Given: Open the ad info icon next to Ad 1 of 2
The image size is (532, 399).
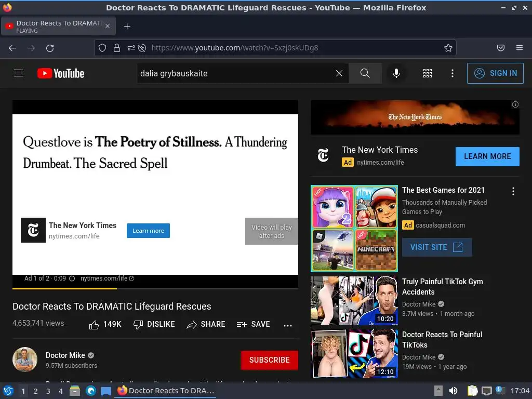Looking at the screenshot, I should (x=72, y=278).
